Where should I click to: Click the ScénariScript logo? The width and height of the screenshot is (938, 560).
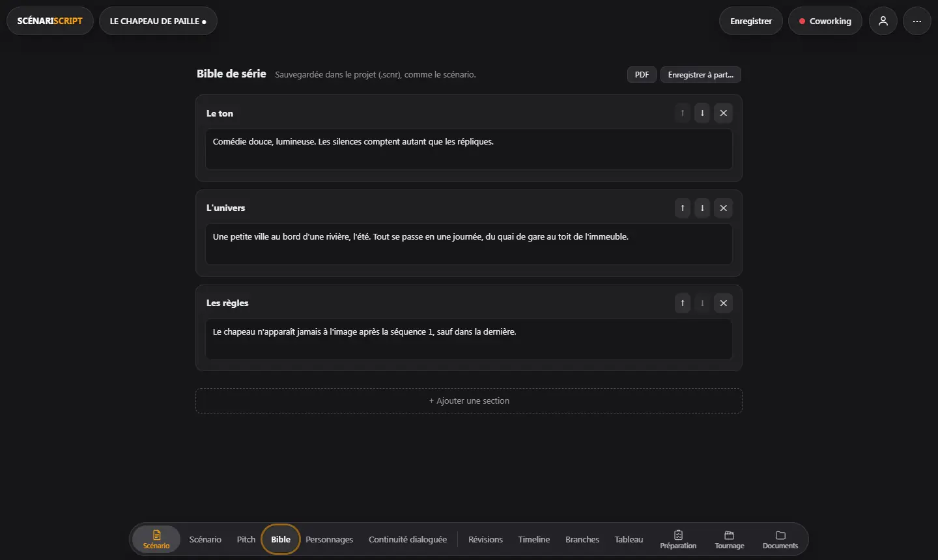50,21
